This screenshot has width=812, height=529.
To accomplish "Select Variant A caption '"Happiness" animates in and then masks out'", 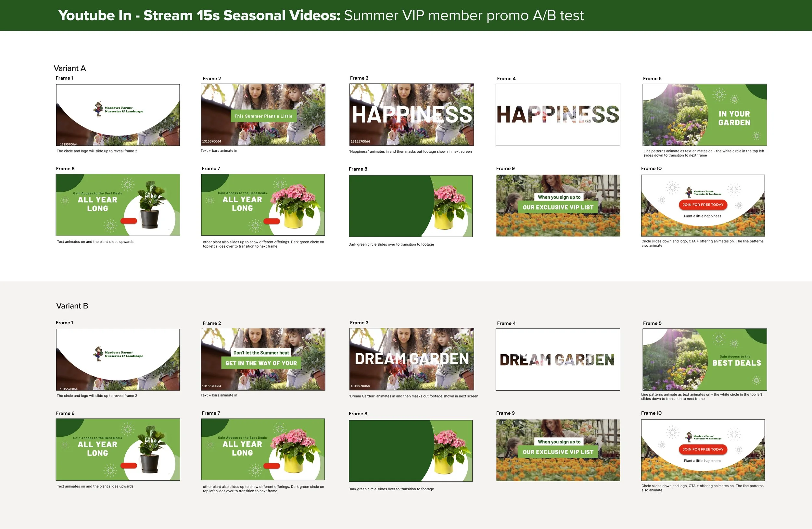I will point(410,151).
